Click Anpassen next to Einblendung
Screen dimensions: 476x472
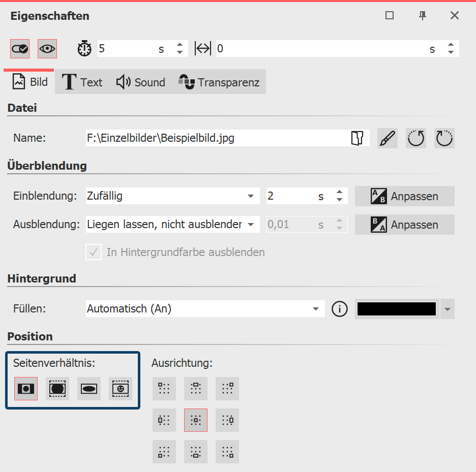[404, 196]
